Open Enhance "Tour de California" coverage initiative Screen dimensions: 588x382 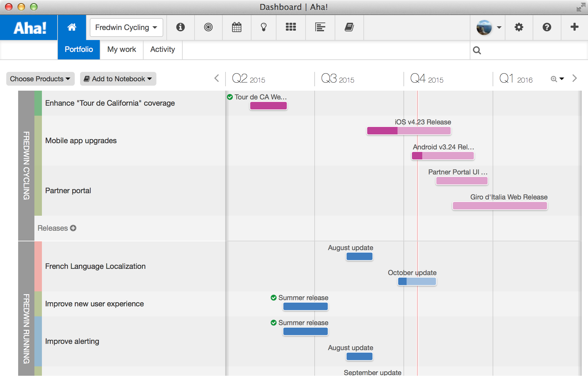coord(110,103)
